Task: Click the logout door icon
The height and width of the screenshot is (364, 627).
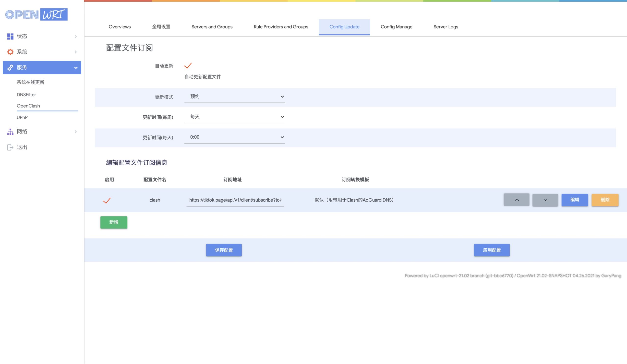Action: point(10,147)
